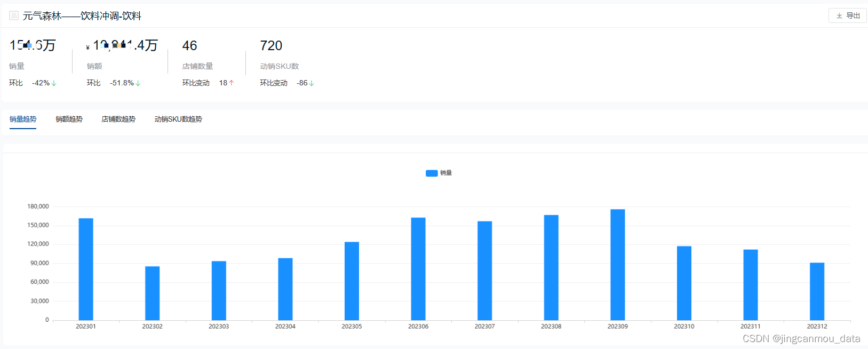Click the -42% 环比 value
Viewport: 868px width, 349px height.
pyautogui.click(x=41, y=83)
